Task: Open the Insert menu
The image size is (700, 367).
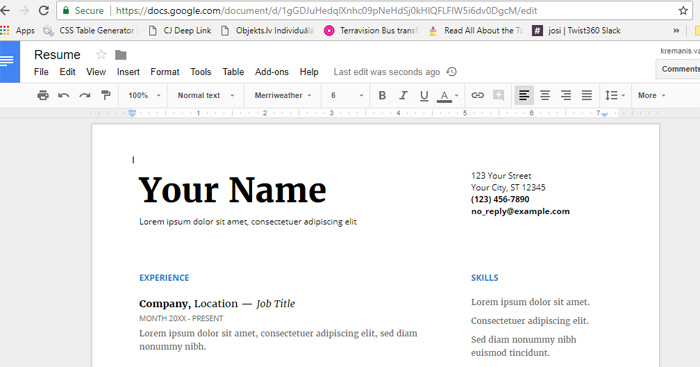Action: [128, 72]
